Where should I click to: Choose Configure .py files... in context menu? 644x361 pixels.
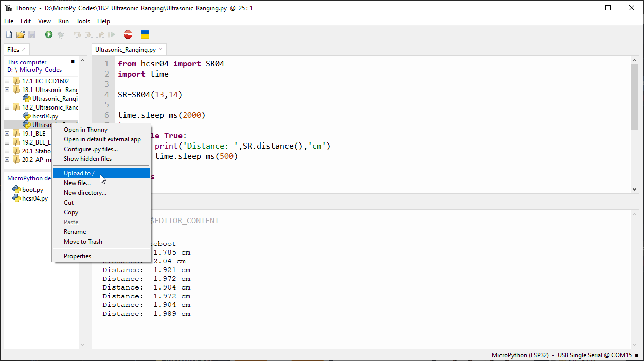click(101, 149)
